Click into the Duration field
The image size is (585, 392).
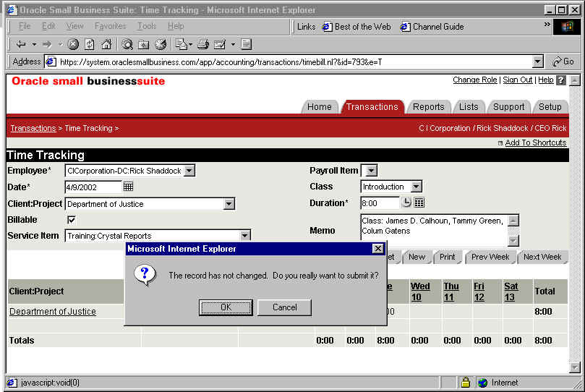click(x=380, y=203)
